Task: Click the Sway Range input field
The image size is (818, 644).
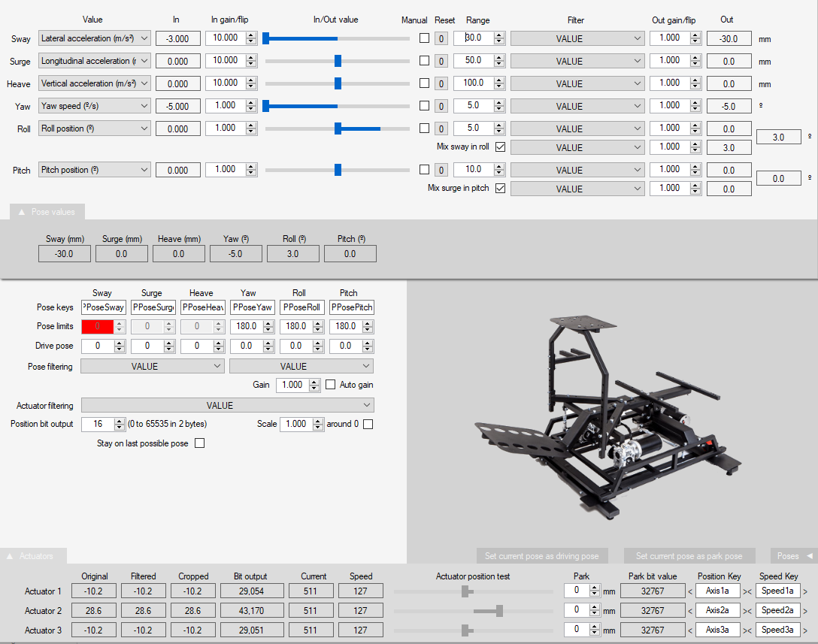Action: pyautogui.click(x=474, y=38)
